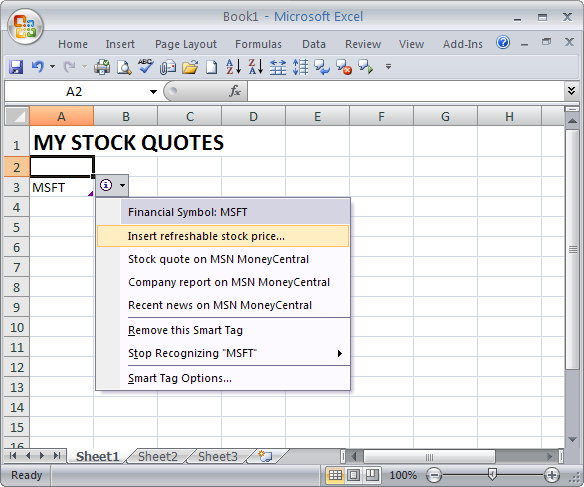The image size is (584, 487).
Task: Switch to Normal view in status bar
Action: (x=335, y=475)
